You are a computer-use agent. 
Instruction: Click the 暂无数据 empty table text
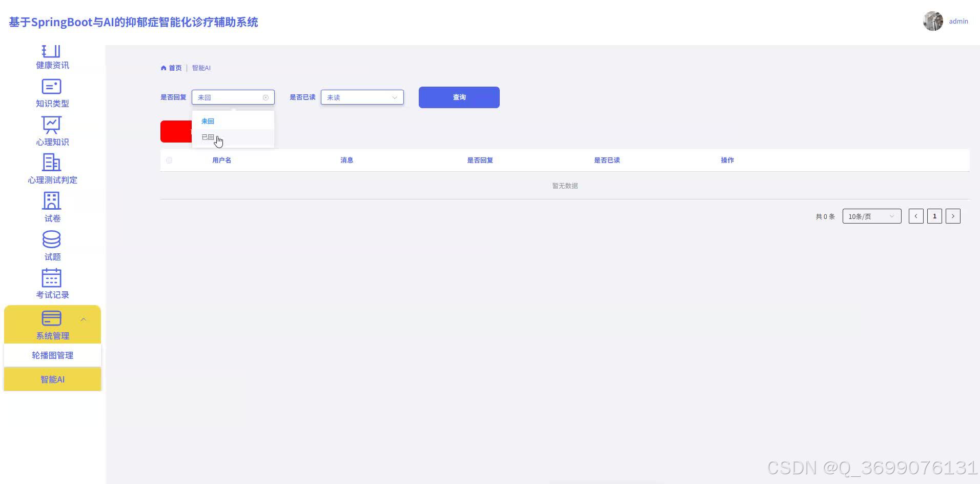565,186
